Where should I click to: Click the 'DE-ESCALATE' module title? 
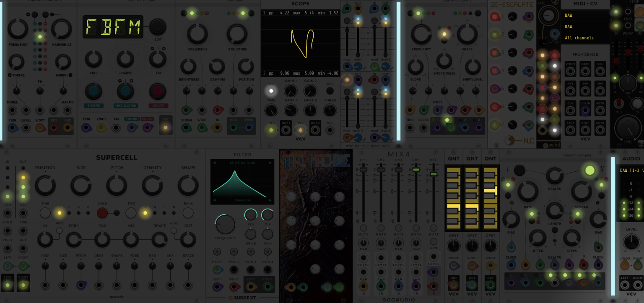(x=512, y=5)
